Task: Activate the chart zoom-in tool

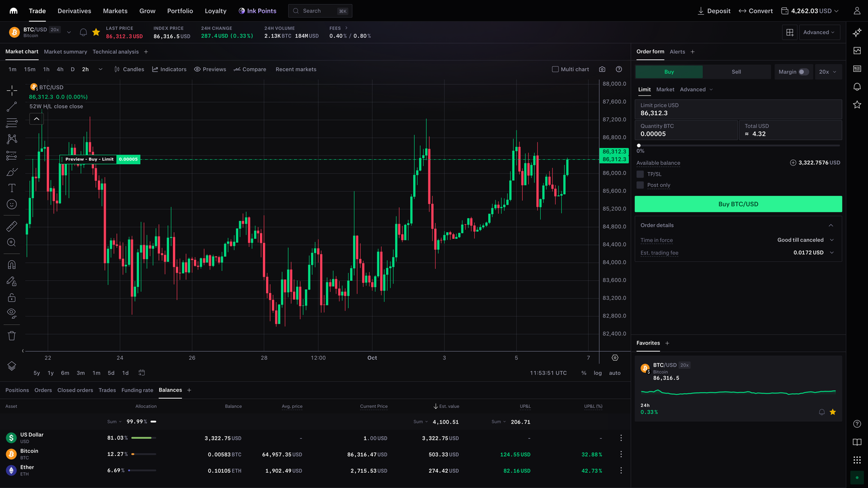Action: click(11, 242)
